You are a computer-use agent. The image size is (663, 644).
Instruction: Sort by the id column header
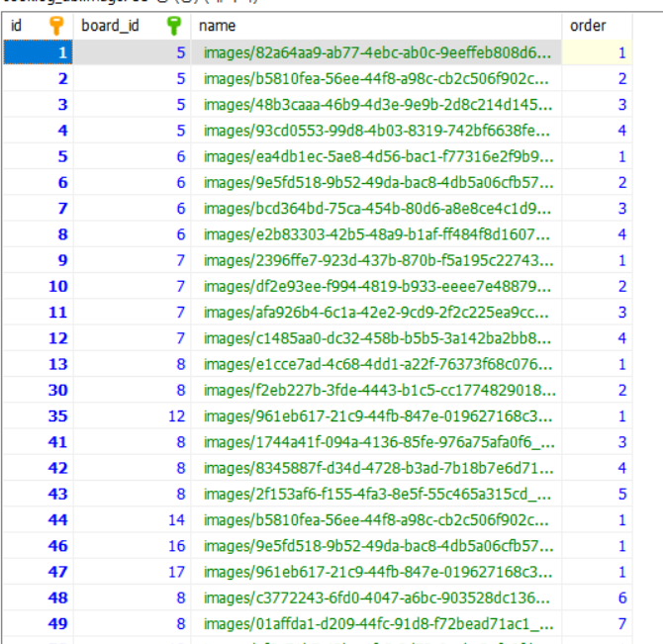38,26
